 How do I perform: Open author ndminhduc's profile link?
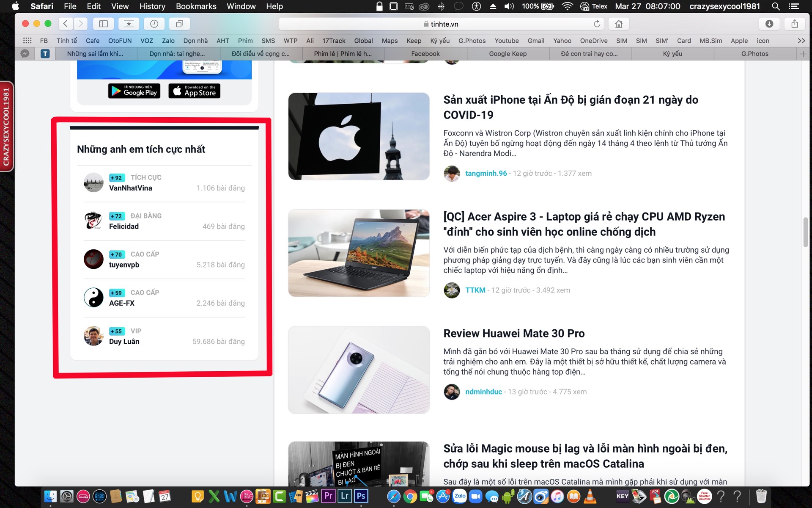483,392
